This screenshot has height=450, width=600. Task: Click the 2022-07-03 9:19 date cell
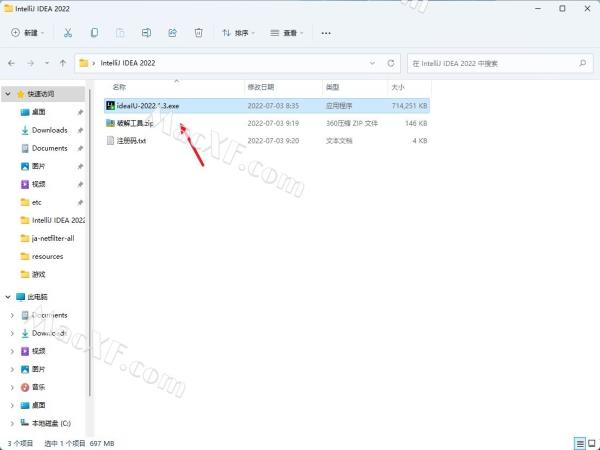click(273, 123)
